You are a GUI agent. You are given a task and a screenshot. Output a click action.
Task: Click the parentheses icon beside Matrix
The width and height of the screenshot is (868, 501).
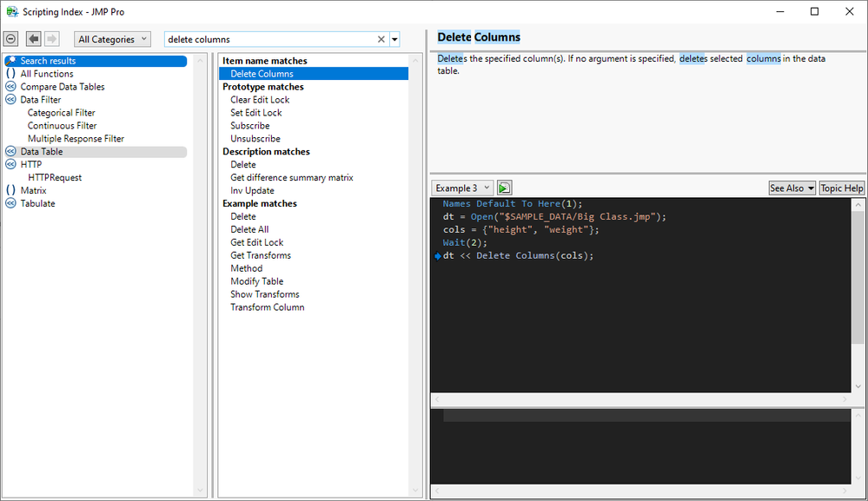[x=10, y=190]
